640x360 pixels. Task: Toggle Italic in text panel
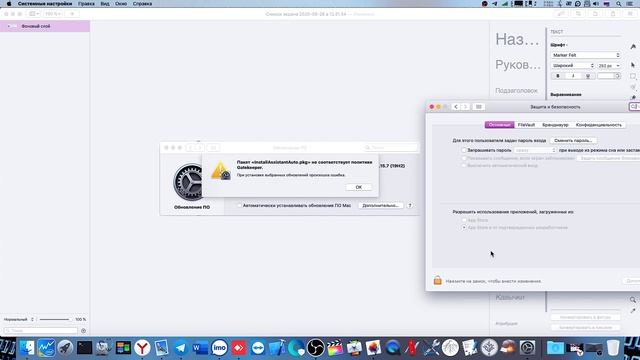pos(573,76)
